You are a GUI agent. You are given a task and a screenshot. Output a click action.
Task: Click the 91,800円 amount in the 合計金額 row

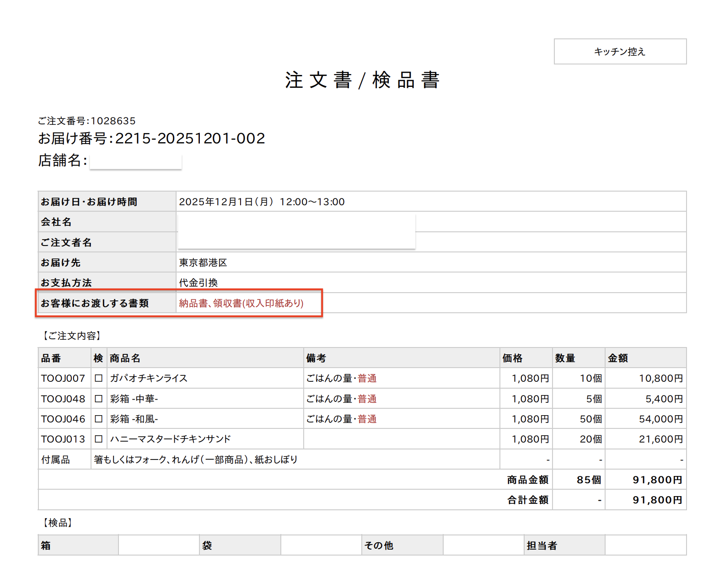pyautogui.click(x=658, y=500)
